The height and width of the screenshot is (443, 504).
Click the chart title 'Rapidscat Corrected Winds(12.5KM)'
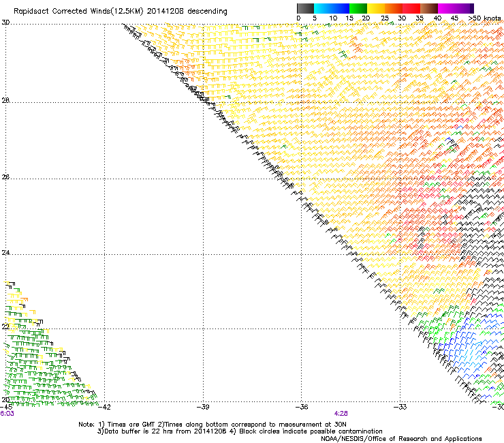[78, 12]
